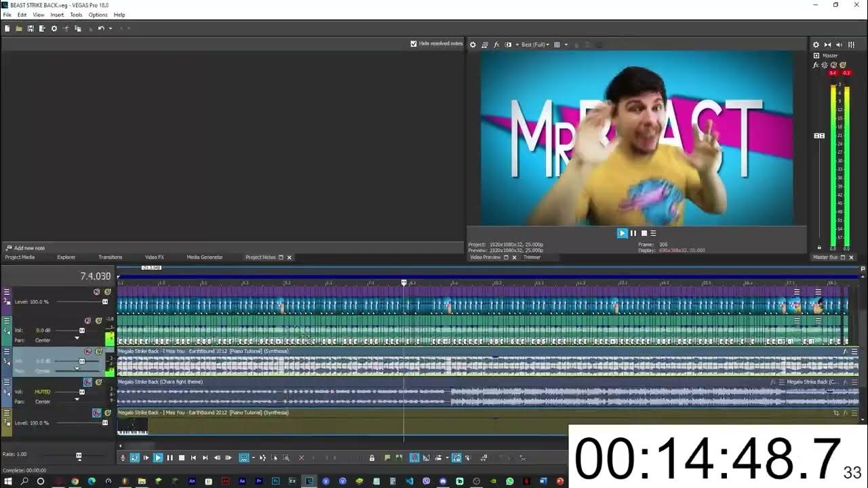Open Windows Start menu in the taskbar
868x488 pixels.
[8, 481]
